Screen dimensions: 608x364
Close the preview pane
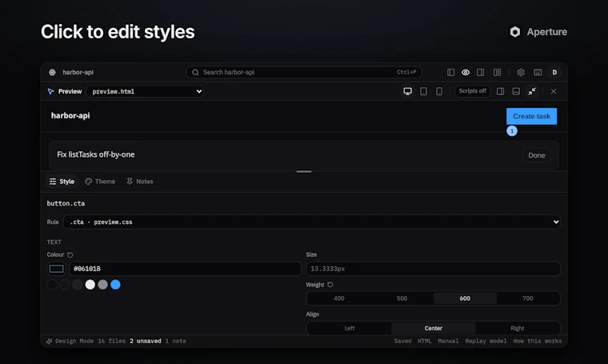click(554, 91)
